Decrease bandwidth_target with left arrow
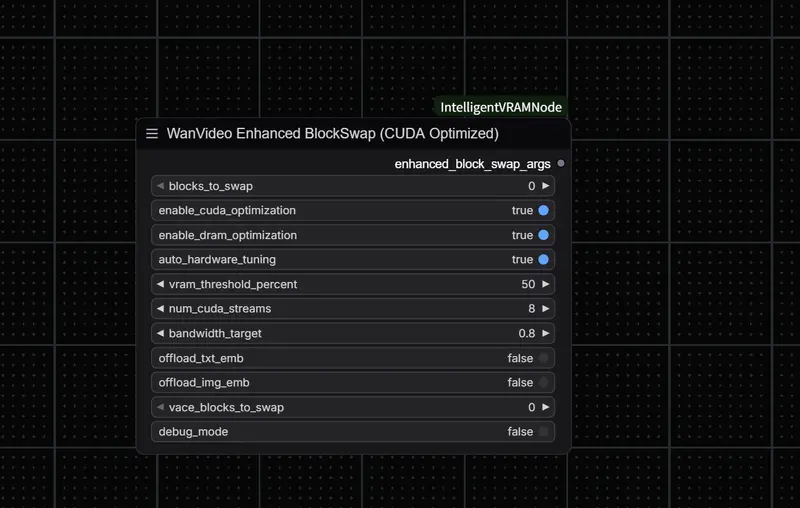Screen dimensions: 800x508 point(160,333)
